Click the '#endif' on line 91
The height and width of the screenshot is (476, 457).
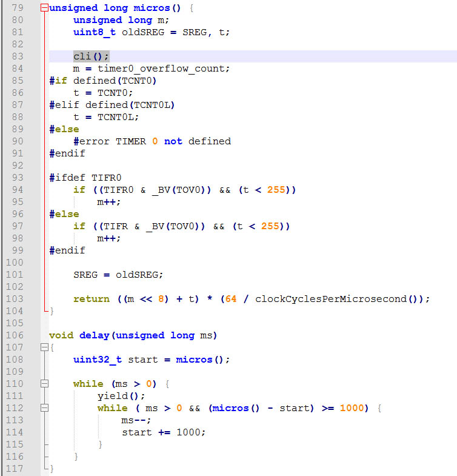(67, 153)
